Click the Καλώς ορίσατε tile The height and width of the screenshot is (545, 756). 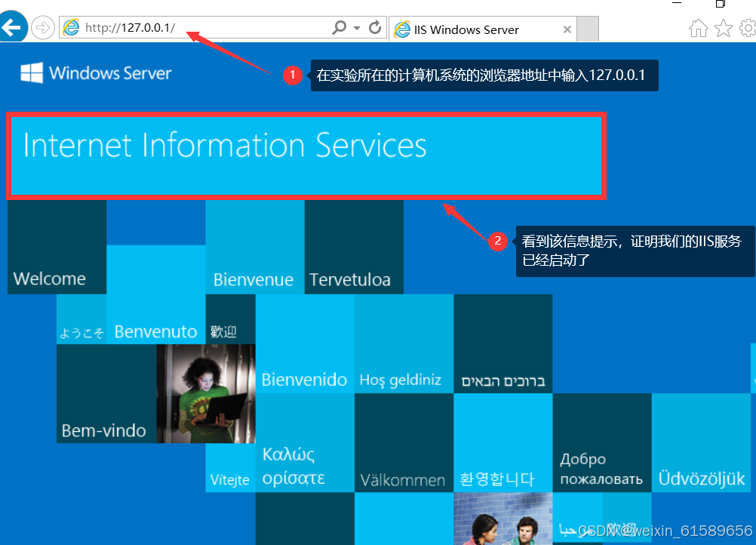coord(305,443)
